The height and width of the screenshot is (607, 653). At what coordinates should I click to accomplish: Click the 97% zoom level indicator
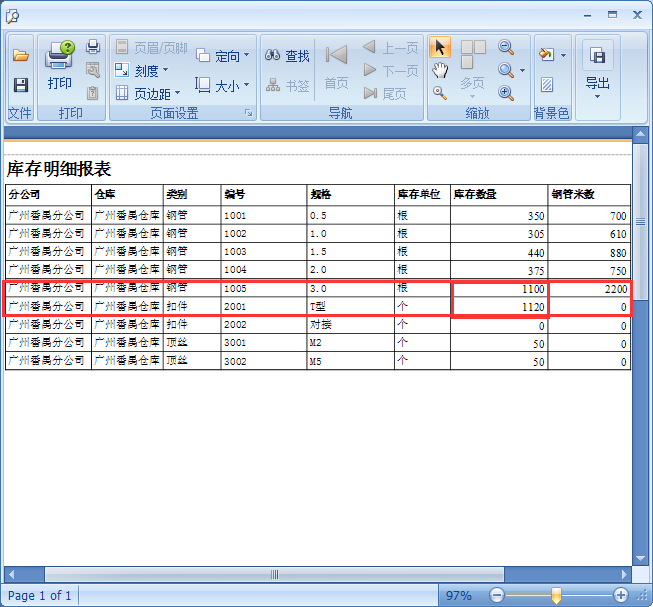[x=459, y=595]
